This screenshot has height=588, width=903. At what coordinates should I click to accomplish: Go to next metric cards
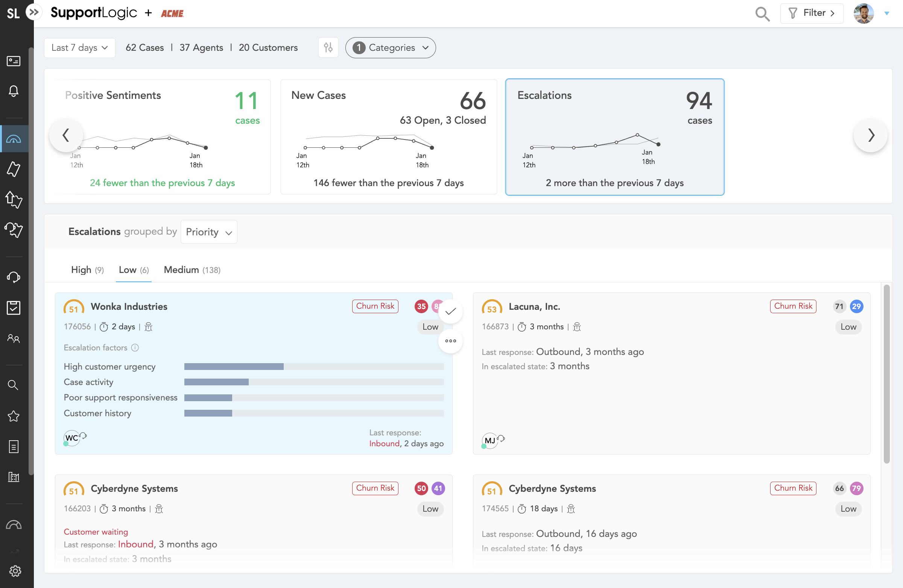pyautogui.click(x=871, y=135)
